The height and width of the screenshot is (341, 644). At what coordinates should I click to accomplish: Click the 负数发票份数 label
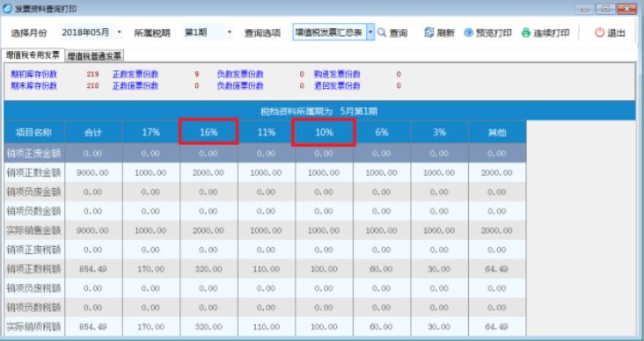click(240, 75)
